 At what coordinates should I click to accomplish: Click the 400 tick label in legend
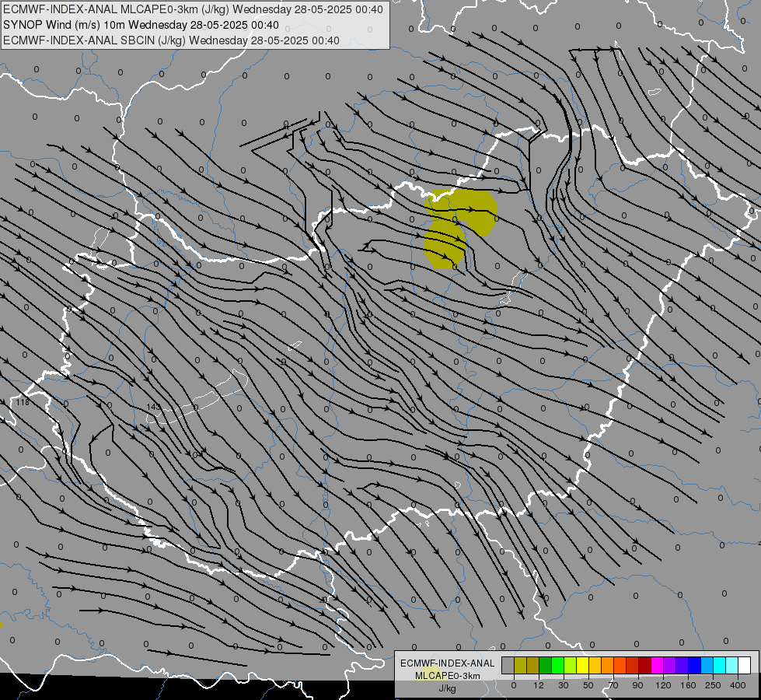pyautogui.click(x=738, y=685)
